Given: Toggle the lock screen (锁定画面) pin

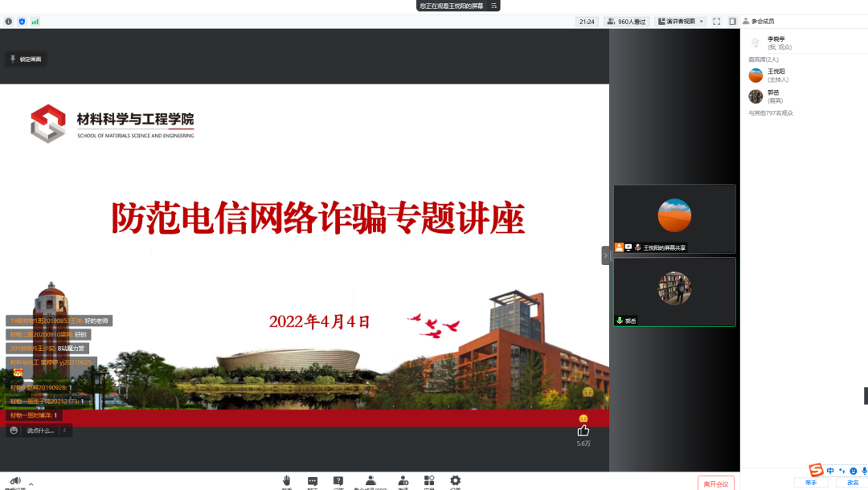Looking at the screenshot, I should (26, 59).
